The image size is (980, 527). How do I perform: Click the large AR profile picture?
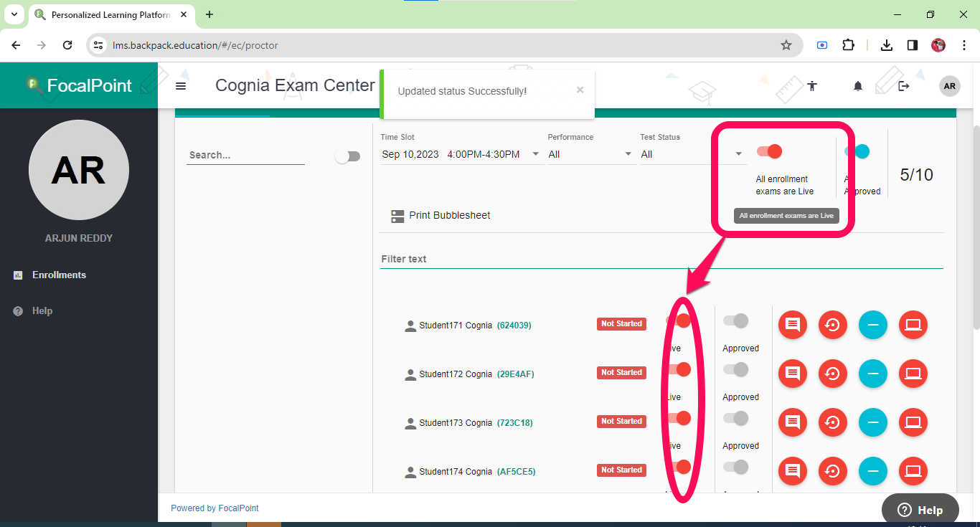pyautogui.click(x=79, y=170)
